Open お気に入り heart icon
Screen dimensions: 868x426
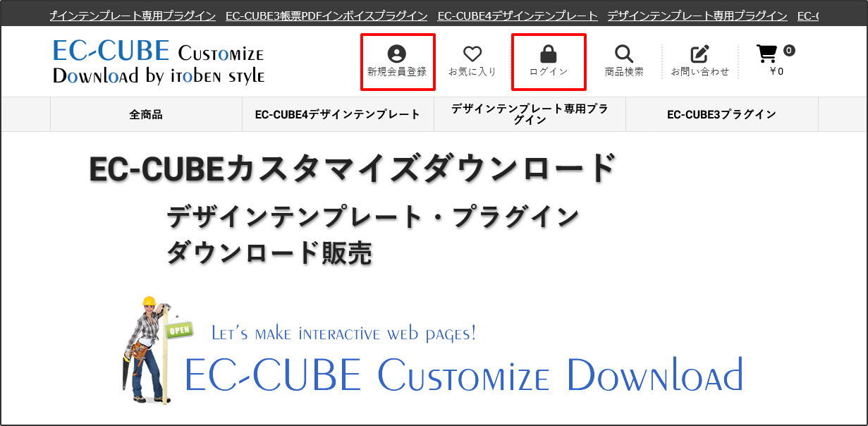click(x=472, y=54)
